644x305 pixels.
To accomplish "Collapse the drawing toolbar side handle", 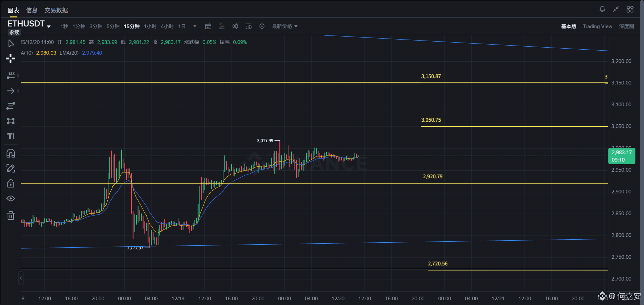I will [x=21, y=278].
